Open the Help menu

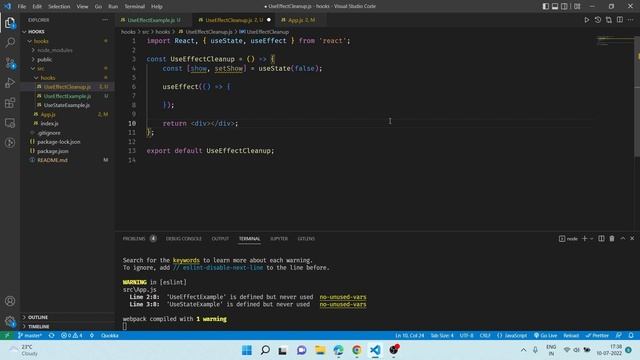[157, 7]
